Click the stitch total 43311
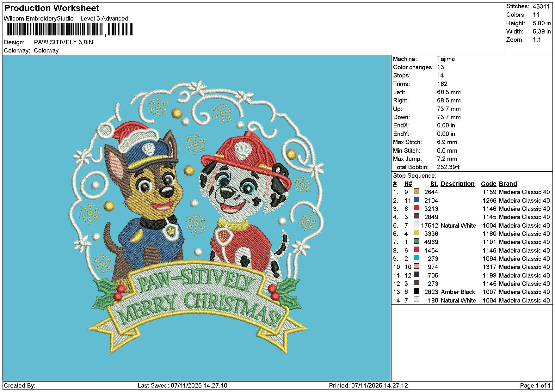Image resolution: width=555 pixels, height=392 pixels. 541,6
